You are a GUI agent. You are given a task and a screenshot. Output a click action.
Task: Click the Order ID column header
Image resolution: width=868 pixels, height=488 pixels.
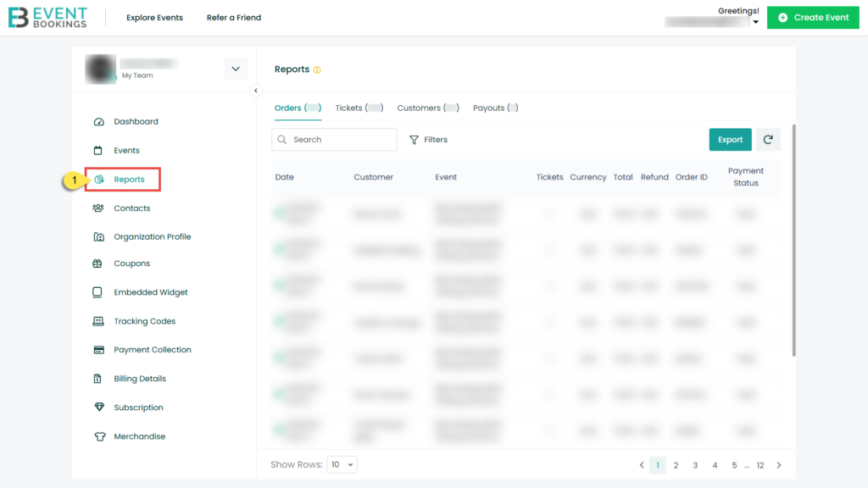pyautogui.click(x=692, y=177)
